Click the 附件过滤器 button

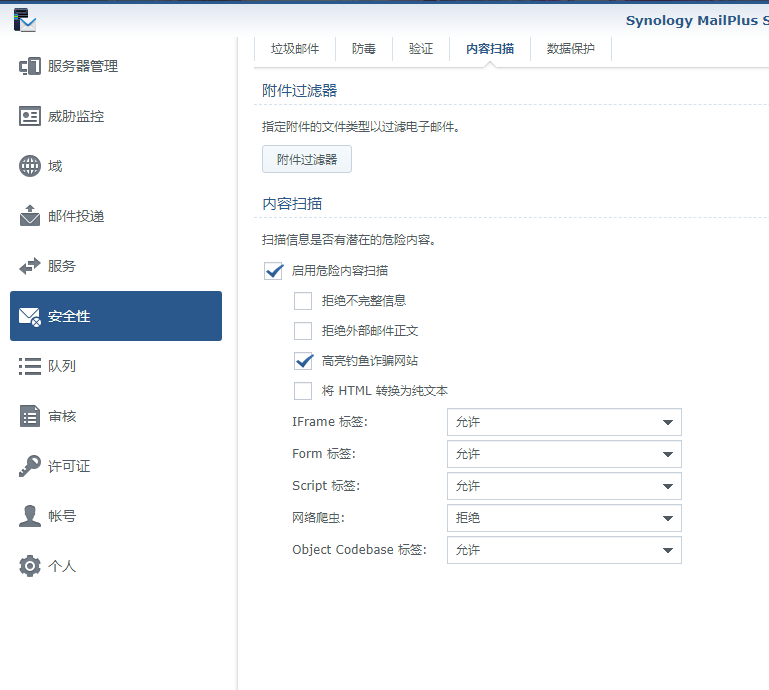307,159
